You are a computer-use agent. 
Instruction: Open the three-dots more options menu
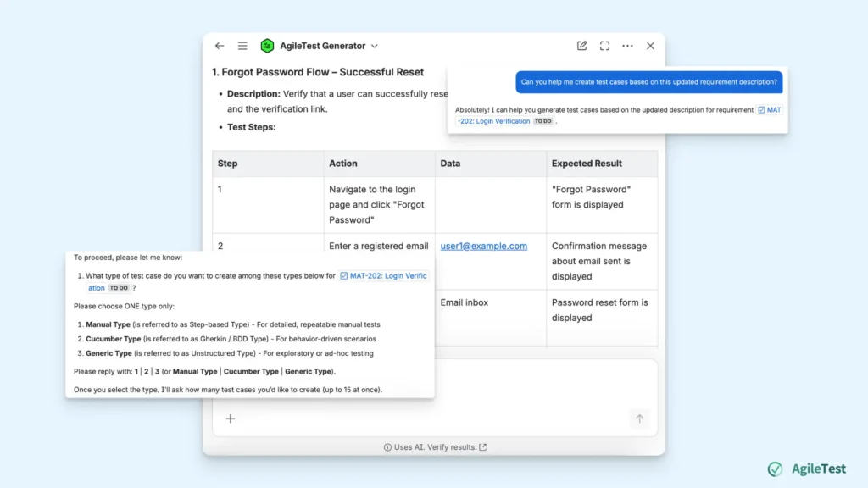(x=627, y=46)
